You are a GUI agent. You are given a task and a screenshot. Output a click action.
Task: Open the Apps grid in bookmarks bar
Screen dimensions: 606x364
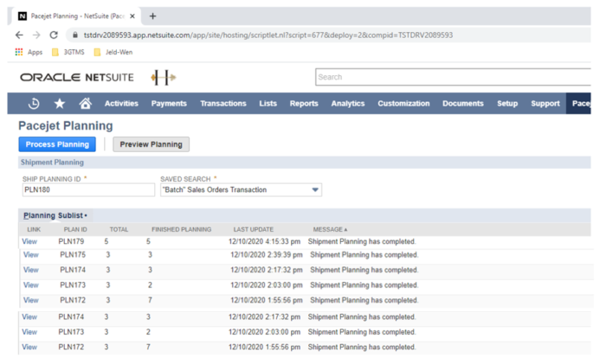pyautogui.click(x=29, y=52)
